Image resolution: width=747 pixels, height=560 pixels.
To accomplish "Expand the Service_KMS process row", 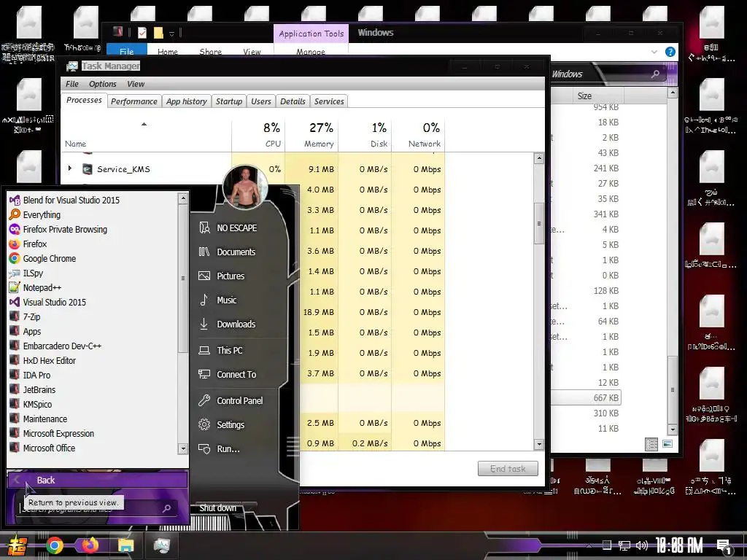I will pyautogui.click(x=70, y=168).
